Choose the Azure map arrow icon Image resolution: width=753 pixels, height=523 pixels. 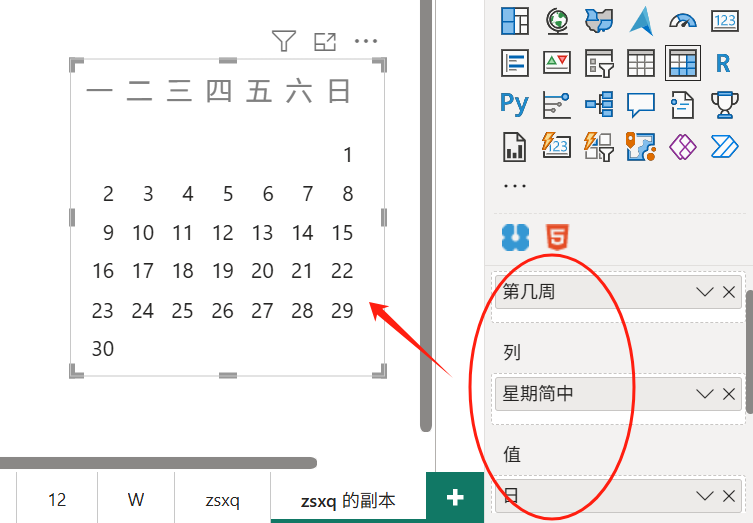(x=641, y=21)
